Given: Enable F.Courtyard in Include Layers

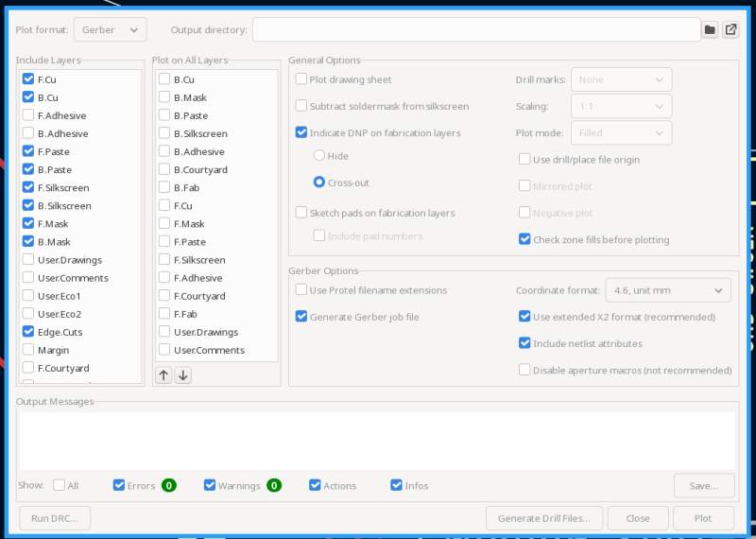Looking at the screenshot, I should click(x=28, y=368).
